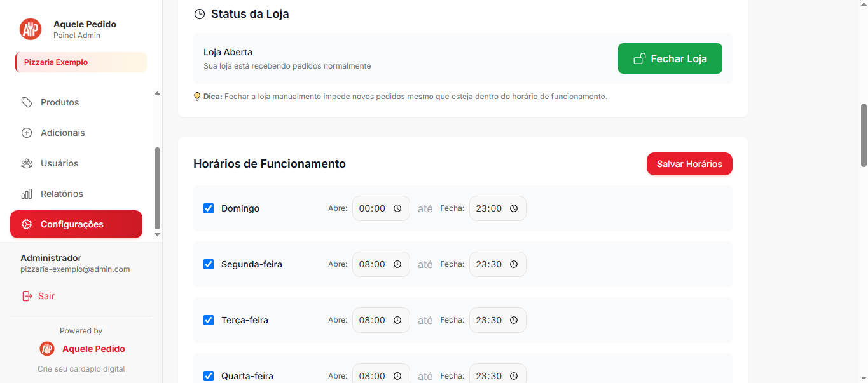The image size is (868, 383).
Task: Click the Sair logout arrow icon
Action: click(27, 296)
